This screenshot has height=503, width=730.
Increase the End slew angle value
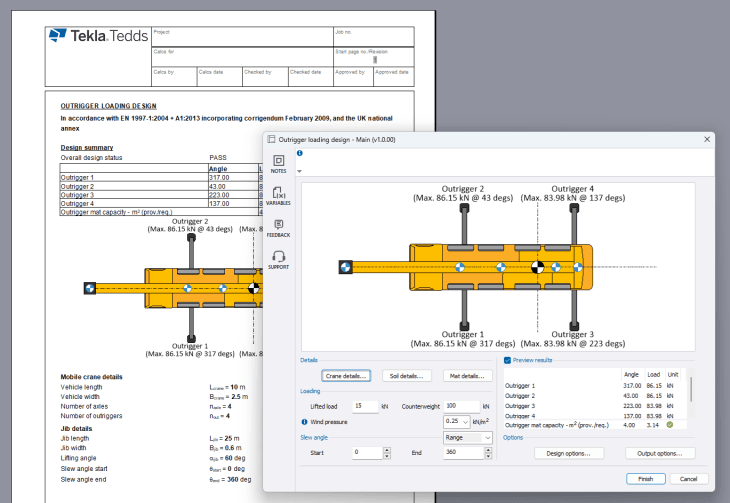(488, 450)
